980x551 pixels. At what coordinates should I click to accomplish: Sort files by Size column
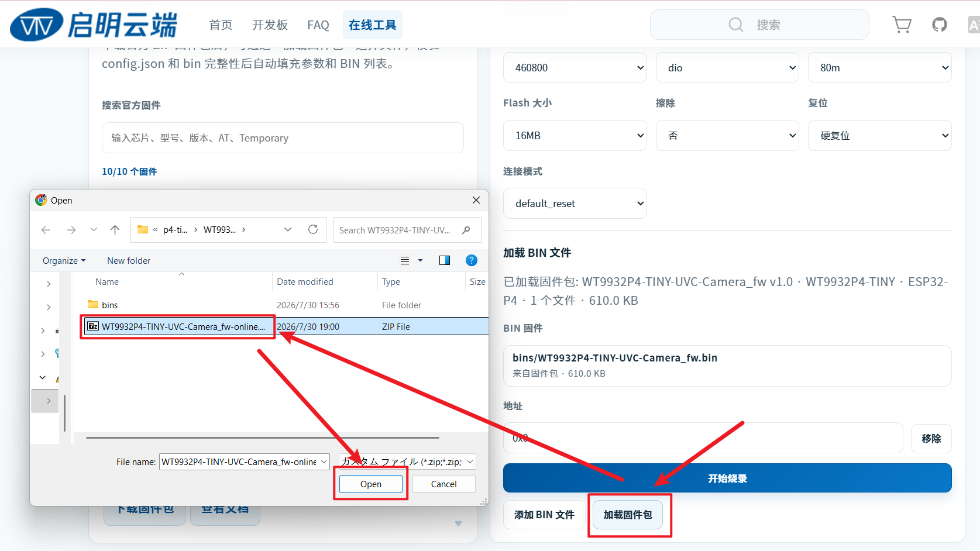pos(477,281)
